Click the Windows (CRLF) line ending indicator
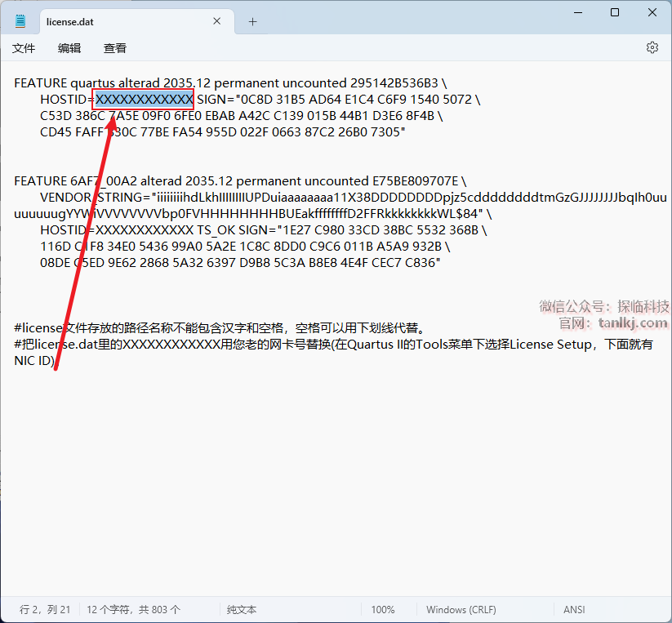The height and width of the screenshot is (623, 672). (x=461, y=609)
